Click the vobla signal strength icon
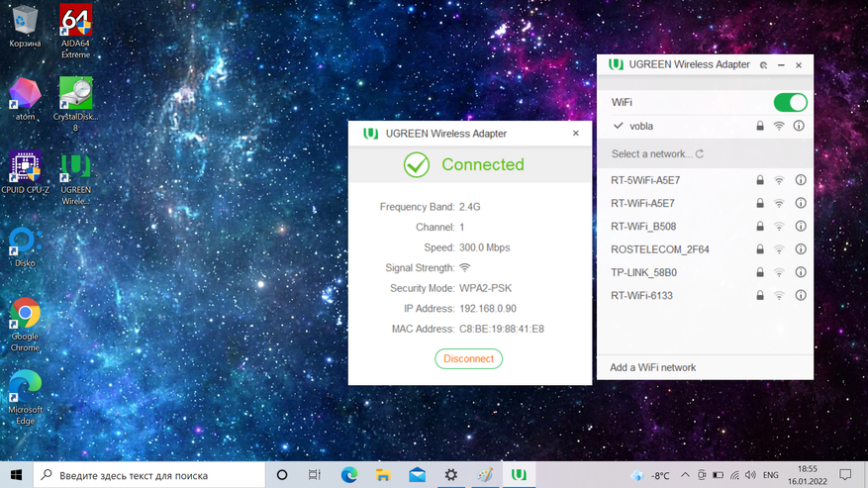 pos(779,126)
